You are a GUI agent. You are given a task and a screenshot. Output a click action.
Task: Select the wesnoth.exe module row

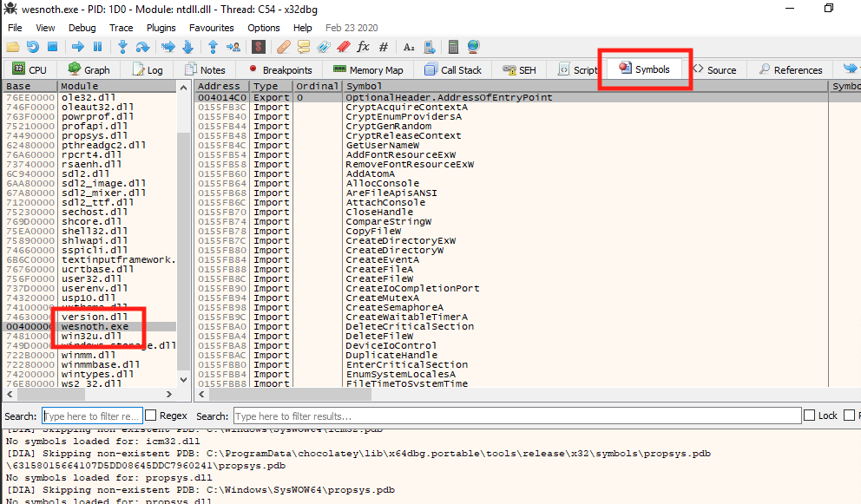[x=90, y=326]
